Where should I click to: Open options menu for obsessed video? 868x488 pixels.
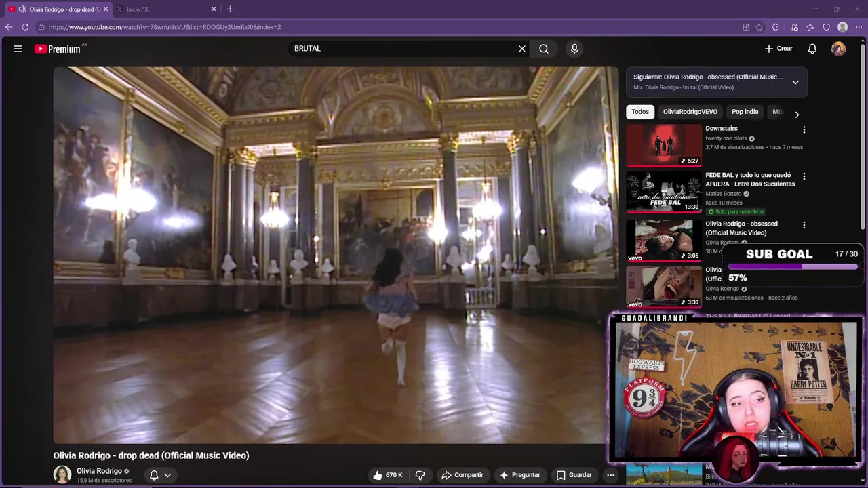point(804,225)
